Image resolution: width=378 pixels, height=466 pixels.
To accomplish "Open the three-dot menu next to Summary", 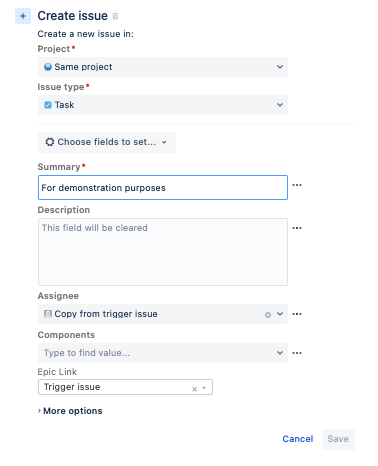I will pyautogui.click(x=297, y=185).
